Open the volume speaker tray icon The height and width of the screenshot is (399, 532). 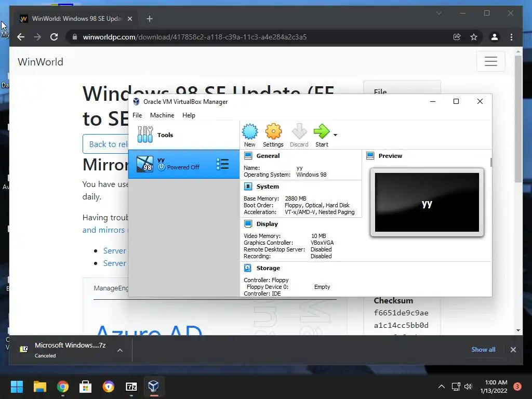(x=468, y=387)
